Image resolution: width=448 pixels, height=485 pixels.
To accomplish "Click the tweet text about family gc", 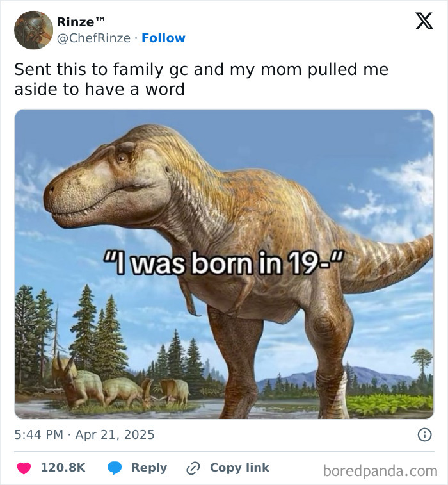I will click(201, 79).
